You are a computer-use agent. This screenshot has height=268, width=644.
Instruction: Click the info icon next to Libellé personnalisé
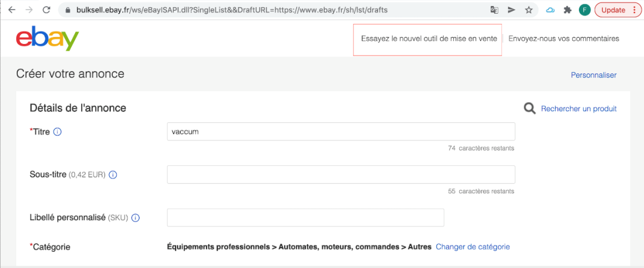[135, 218]
